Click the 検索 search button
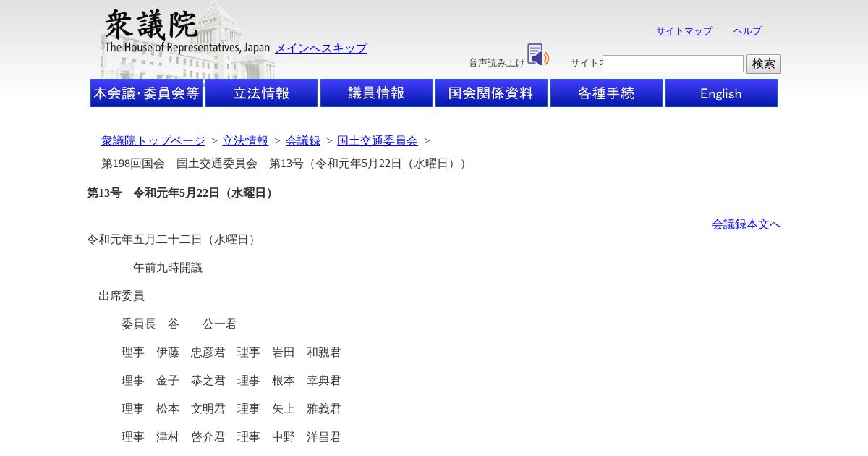Viewport: 868px width, 456px height. (764, 64)
